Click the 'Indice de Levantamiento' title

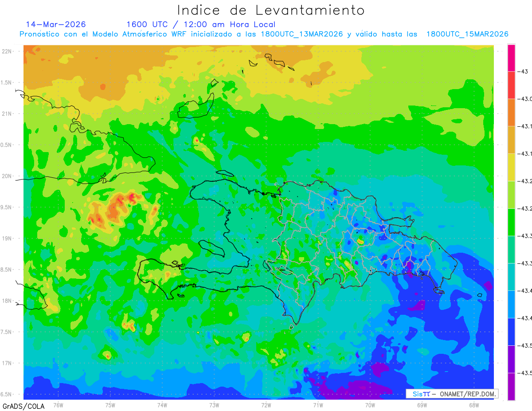270,10
